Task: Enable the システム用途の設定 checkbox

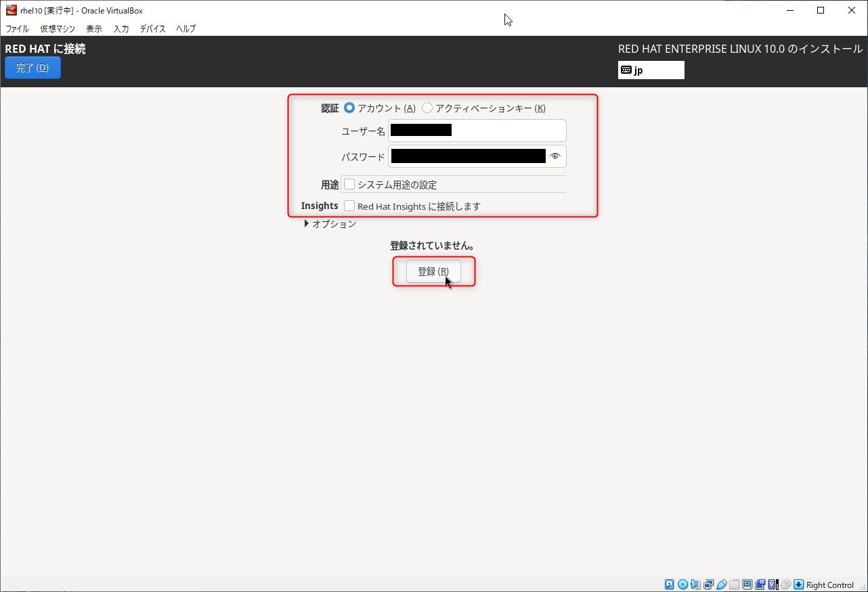Action: point(349,185)
